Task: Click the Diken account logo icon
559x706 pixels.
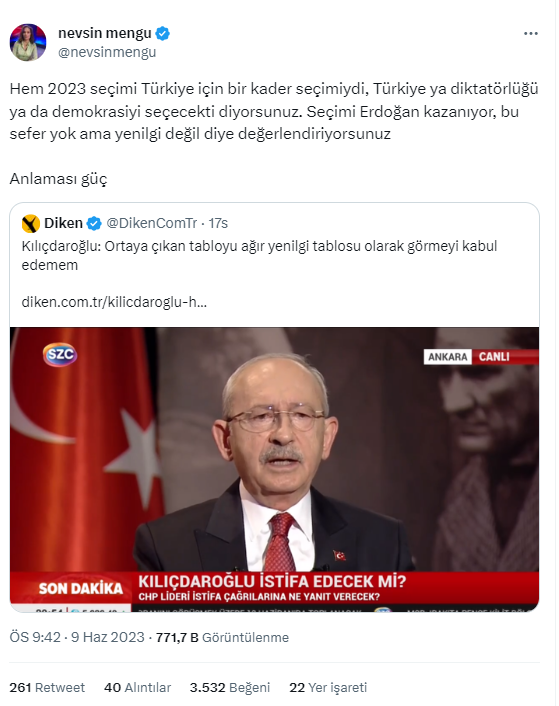Action: [x=31, y=223]
